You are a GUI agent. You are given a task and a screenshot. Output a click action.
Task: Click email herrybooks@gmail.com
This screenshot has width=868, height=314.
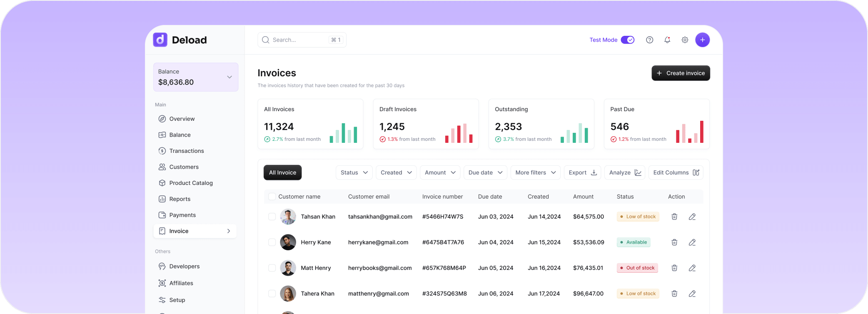(380, 268)
